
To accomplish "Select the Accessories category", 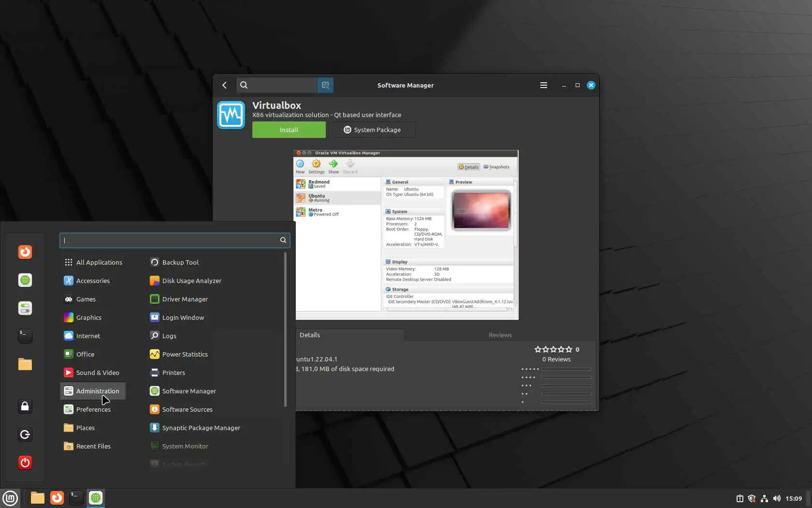I will (93, 281).
